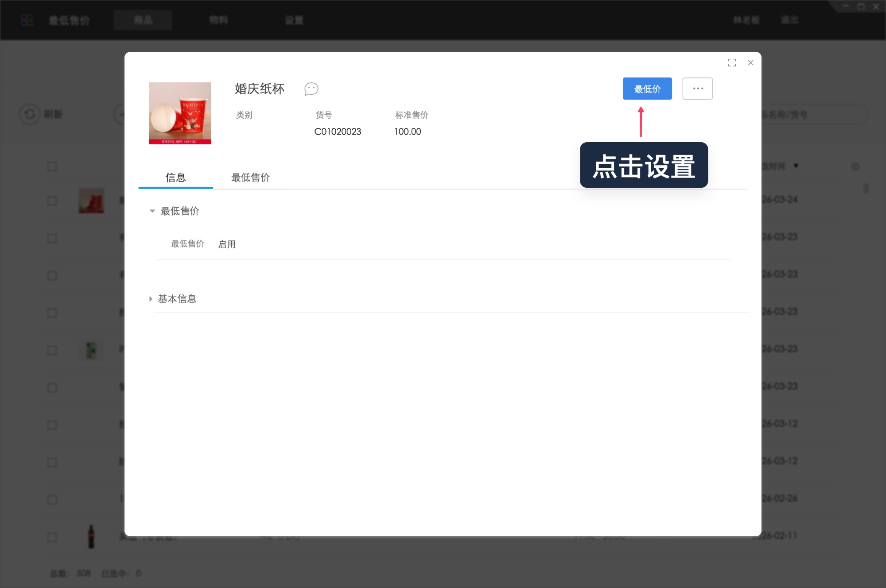Check the first product row checkbox
The image size is (886, 588).
[52, 201]
